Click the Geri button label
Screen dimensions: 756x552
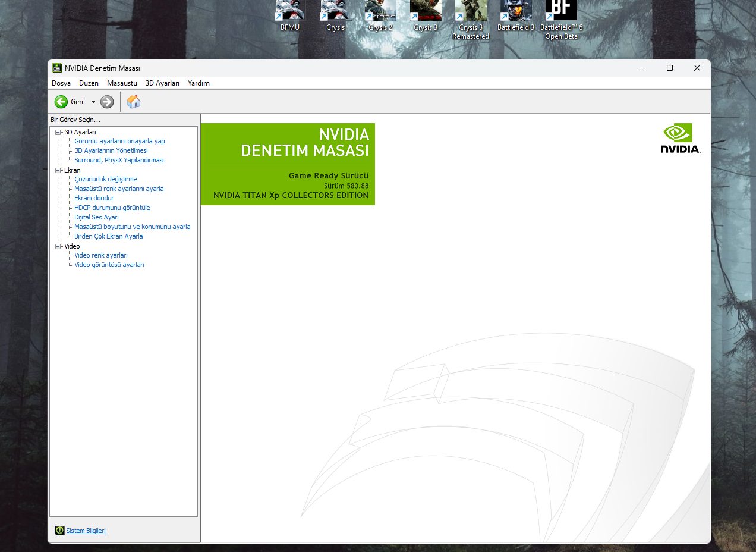pyautogui.click(x=77, y=102)
